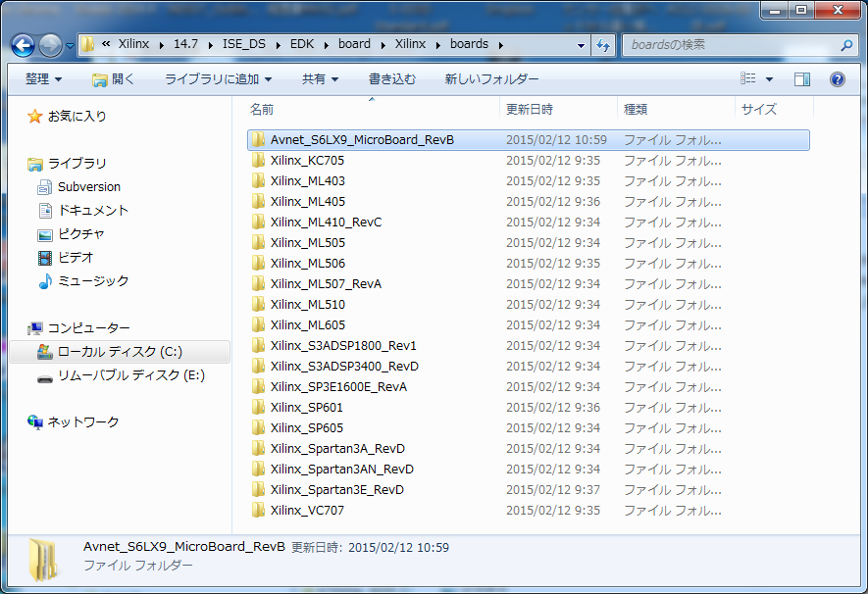
Task: Open the ドキュメント library
Action: 93,210
